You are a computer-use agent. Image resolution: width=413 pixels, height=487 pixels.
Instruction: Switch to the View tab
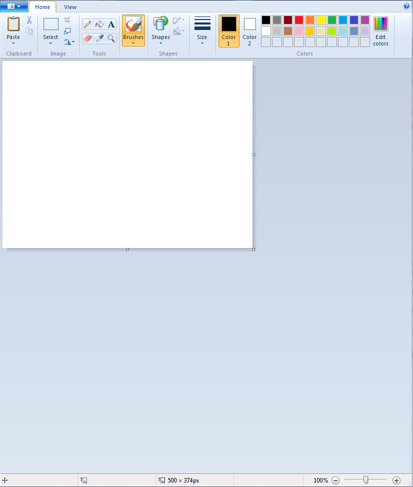click(70, 7)
